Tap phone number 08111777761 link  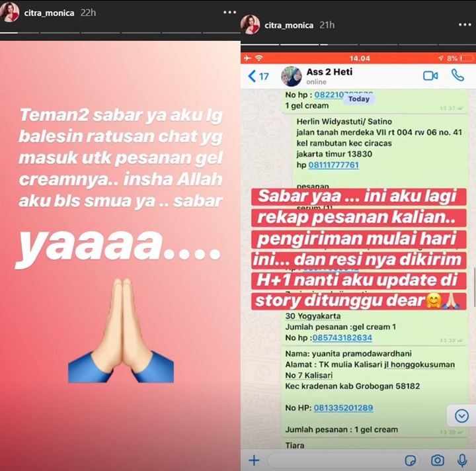333,165
